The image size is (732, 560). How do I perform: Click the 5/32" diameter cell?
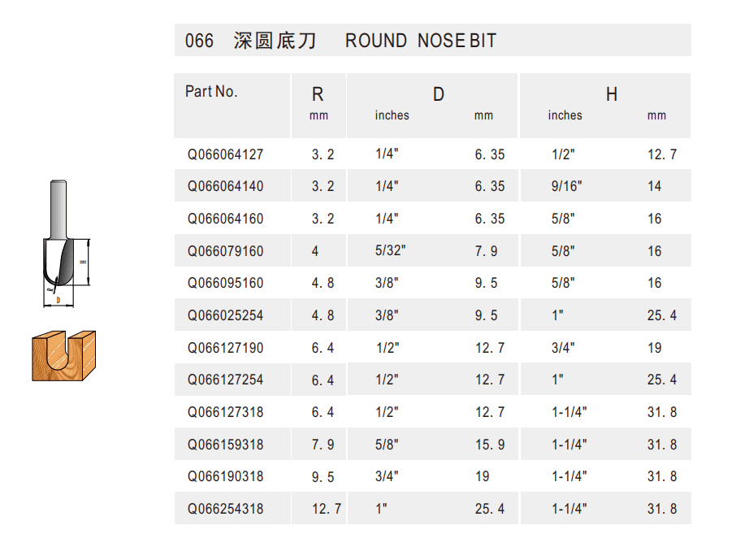tap(391, 251)
